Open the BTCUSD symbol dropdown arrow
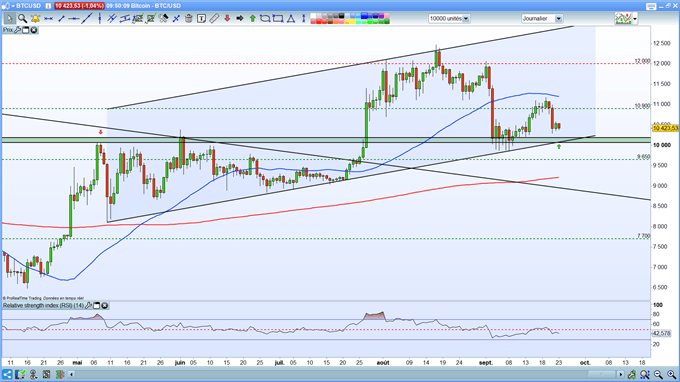Viewport: 680px width, 382px height. point(13,6)
